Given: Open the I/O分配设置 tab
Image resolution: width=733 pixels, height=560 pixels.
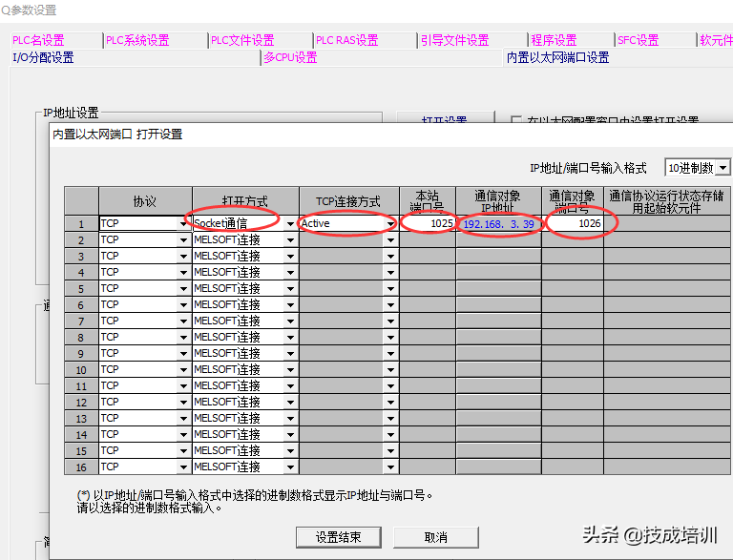Looking at the screenshot, I should [43, 57].
